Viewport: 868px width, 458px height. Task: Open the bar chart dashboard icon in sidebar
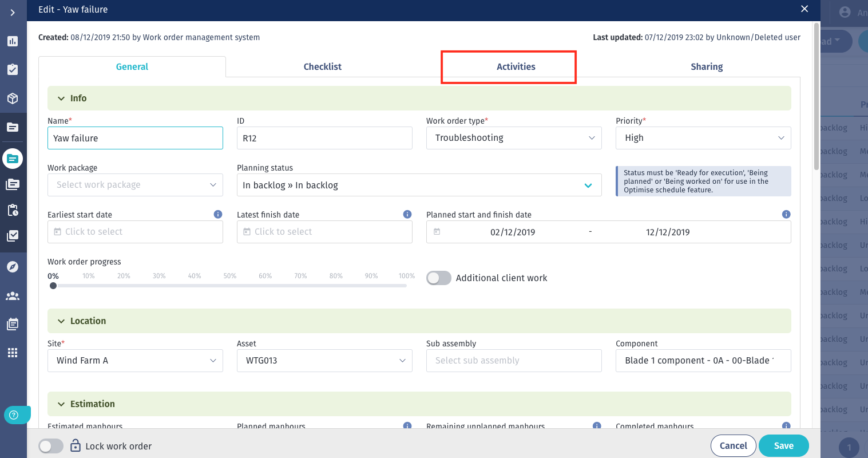point(13,41)
